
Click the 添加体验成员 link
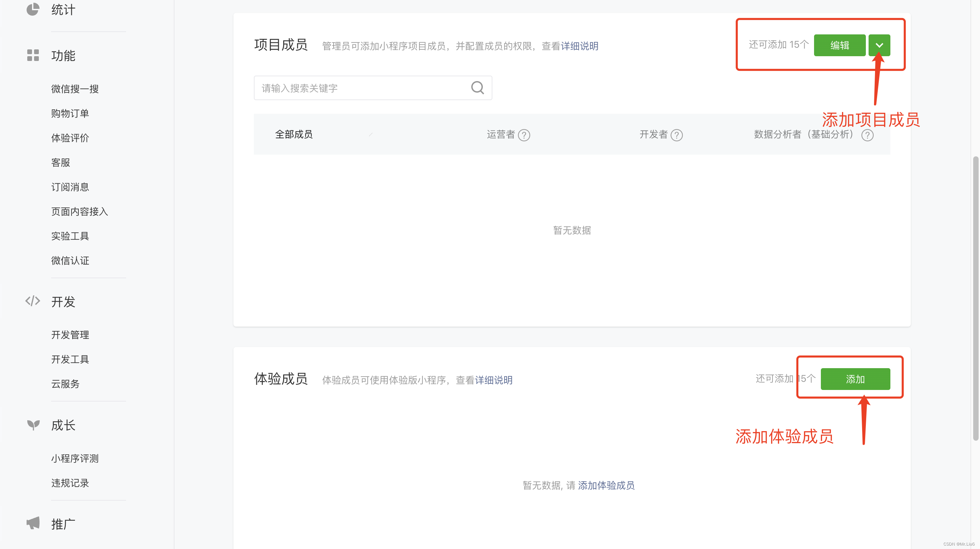point(606,485)
